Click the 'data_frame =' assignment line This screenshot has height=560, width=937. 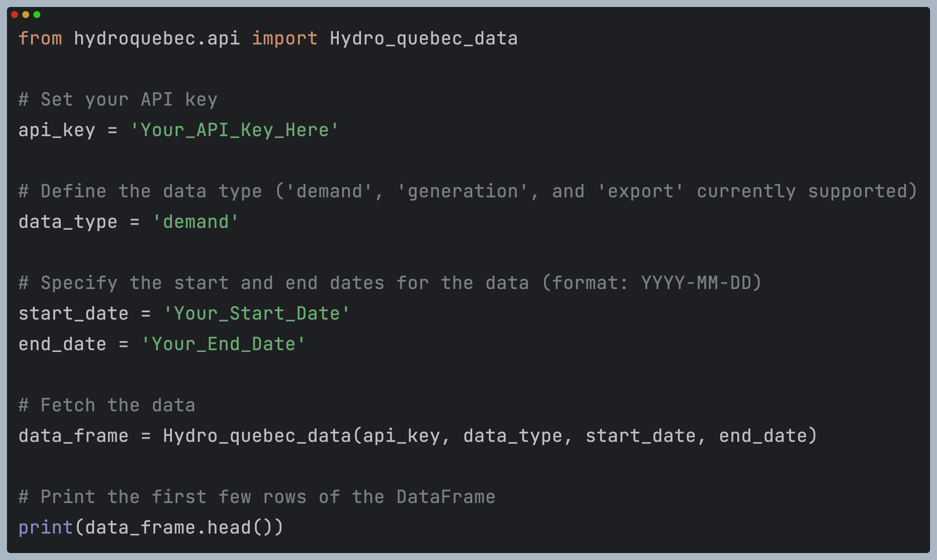418,436
